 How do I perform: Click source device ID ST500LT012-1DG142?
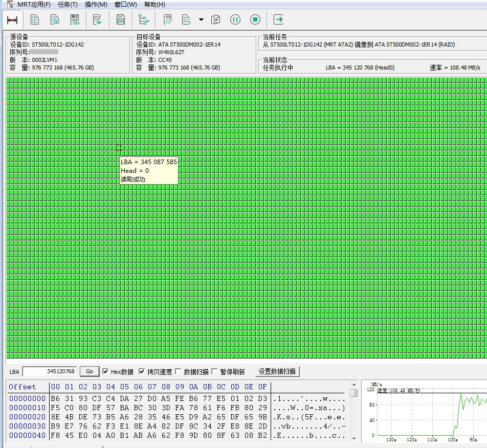[58, 44]
